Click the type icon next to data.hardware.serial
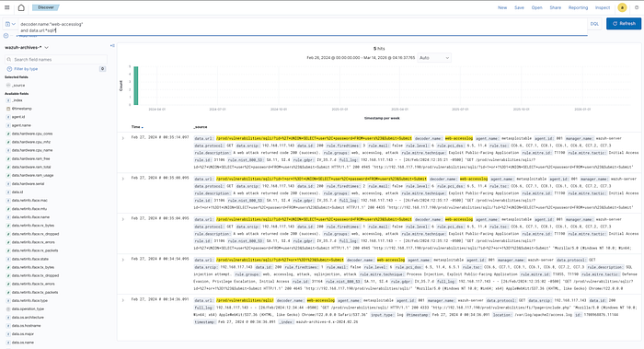The height and width of the screenshot is (349, 644). coord(8,184)
